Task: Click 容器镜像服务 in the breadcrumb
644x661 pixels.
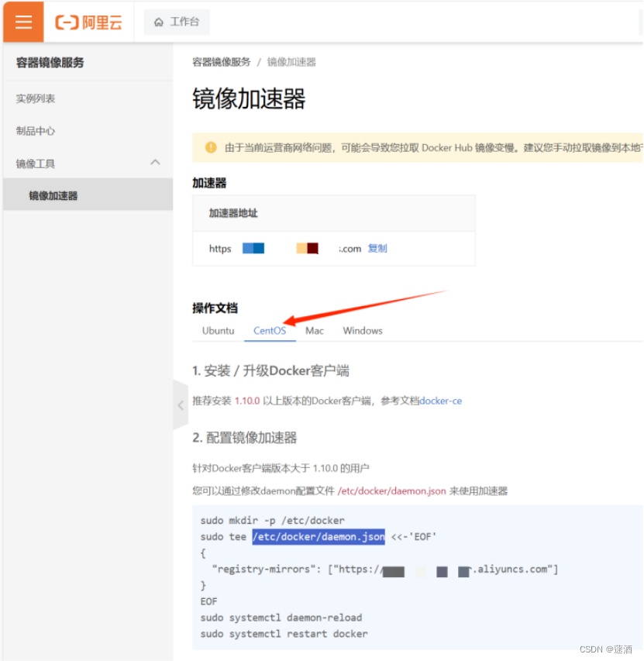Action: pyautogui.click(x=215, y=61)
